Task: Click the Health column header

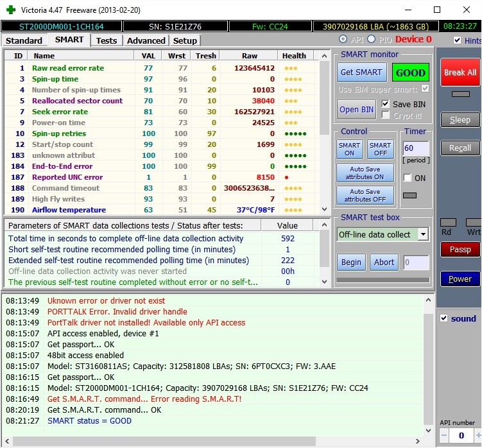Action: [294, 56]
